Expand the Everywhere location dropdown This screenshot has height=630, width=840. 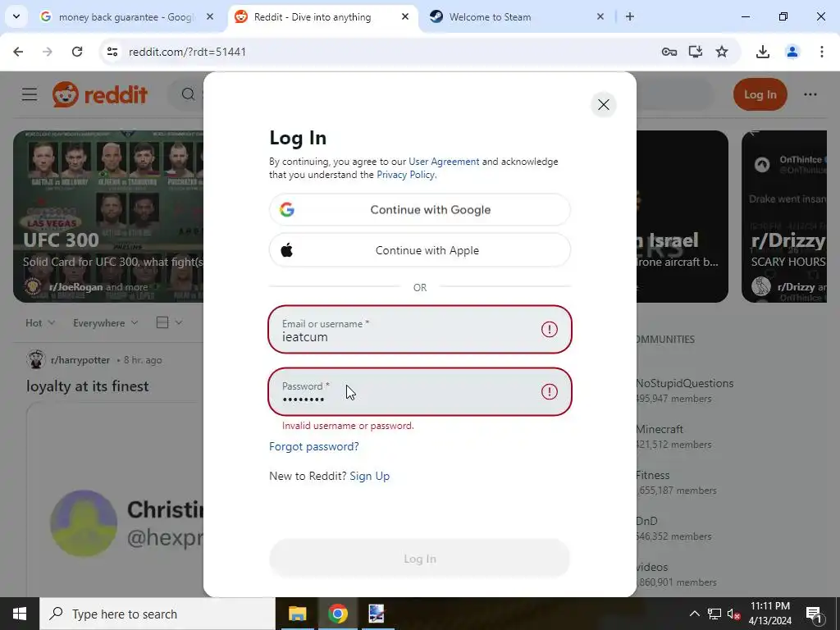[106, 322]
